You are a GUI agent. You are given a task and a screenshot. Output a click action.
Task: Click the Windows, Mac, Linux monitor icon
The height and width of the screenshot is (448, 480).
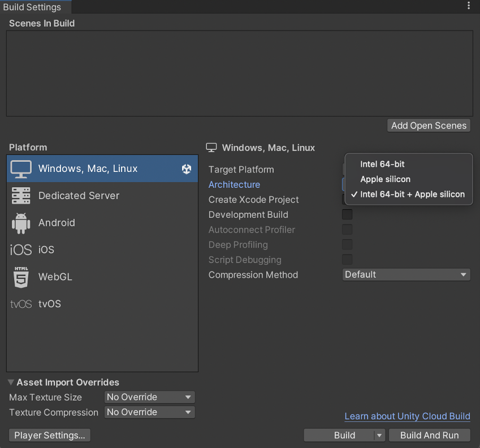click(21, 169)
